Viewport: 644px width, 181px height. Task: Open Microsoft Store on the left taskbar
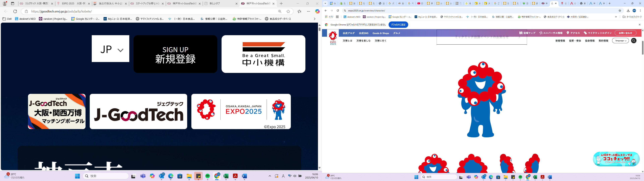[x=180, y=176]
